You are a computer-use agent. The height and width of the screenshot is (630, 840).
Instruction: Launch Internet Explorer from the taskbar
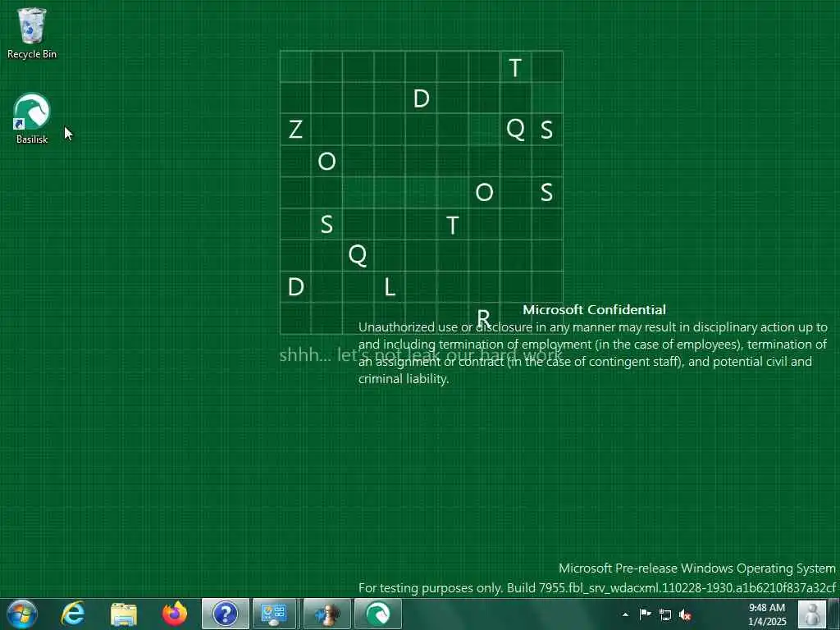(73, 614)
